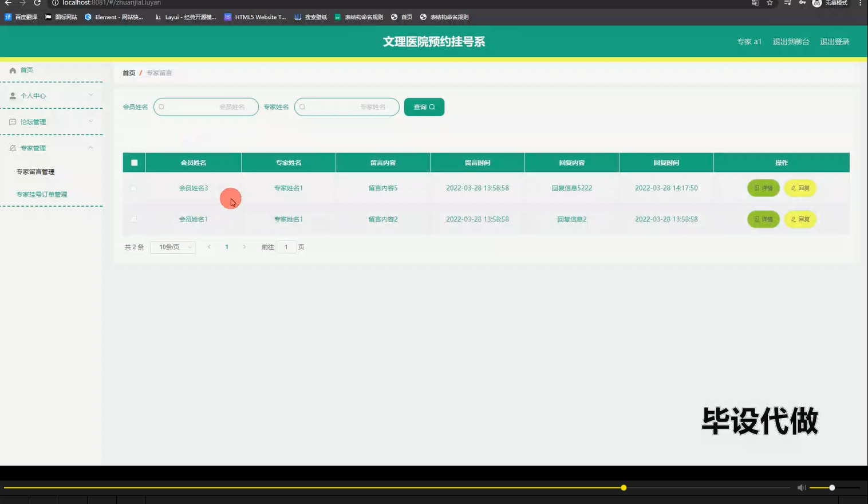868x504 pixels.
Task: Click 首页 in the breadcrumb
Action: point(129,73)
